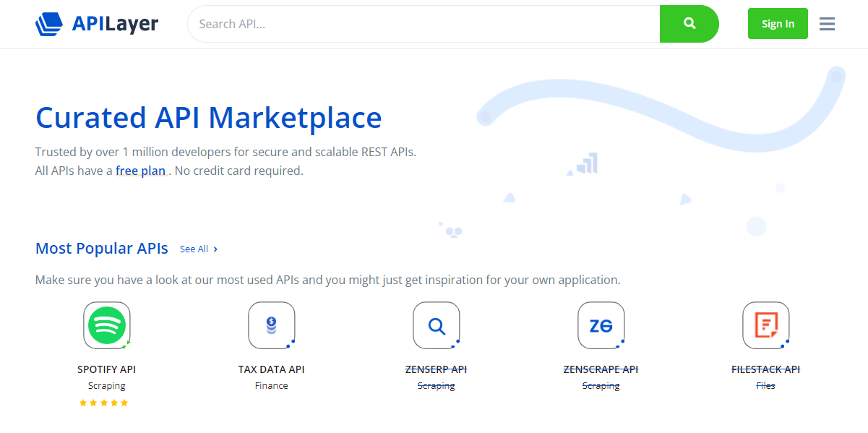The height and width of the screenshot is (433, 868).
Task: Follow the free plan link
Action: 141,171
